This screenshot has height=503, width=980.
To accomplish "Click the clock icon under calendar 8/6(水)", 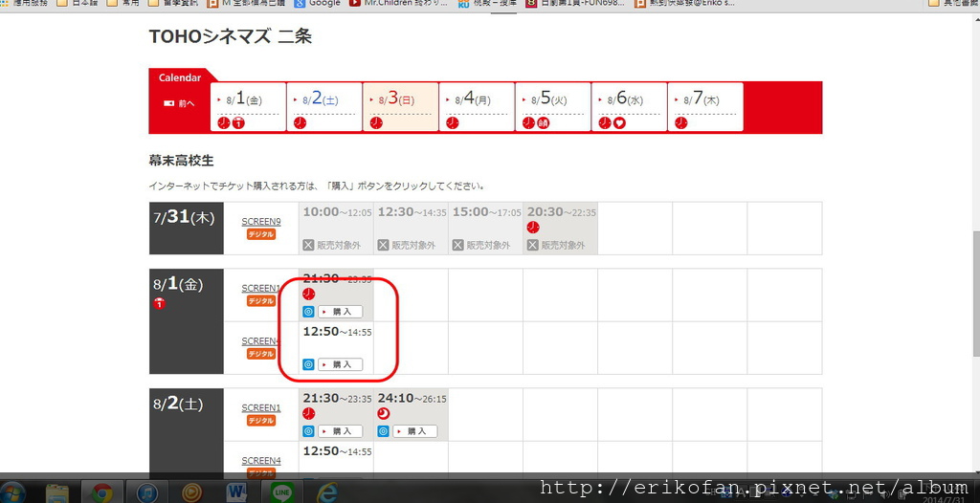I will (605, 123).
